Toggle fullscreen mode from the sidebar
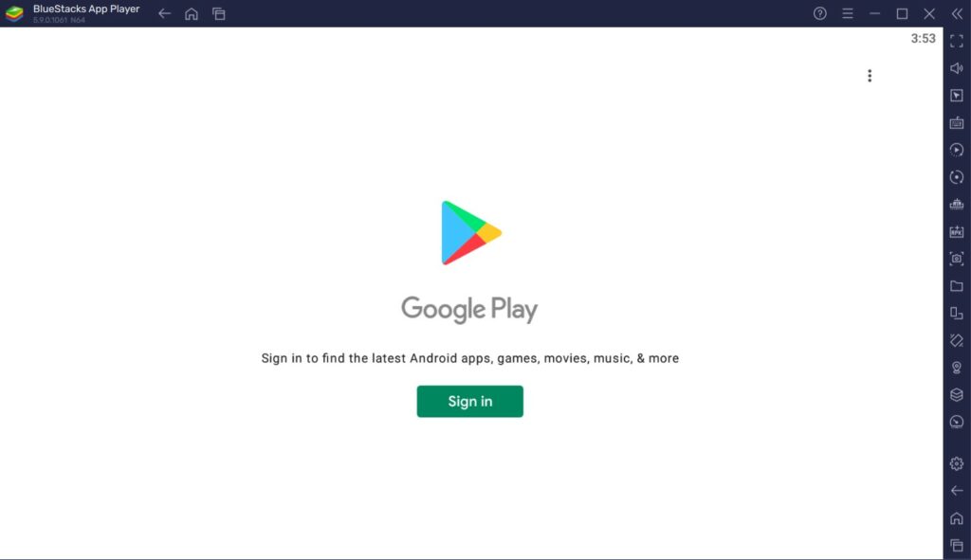 (956, 40)
